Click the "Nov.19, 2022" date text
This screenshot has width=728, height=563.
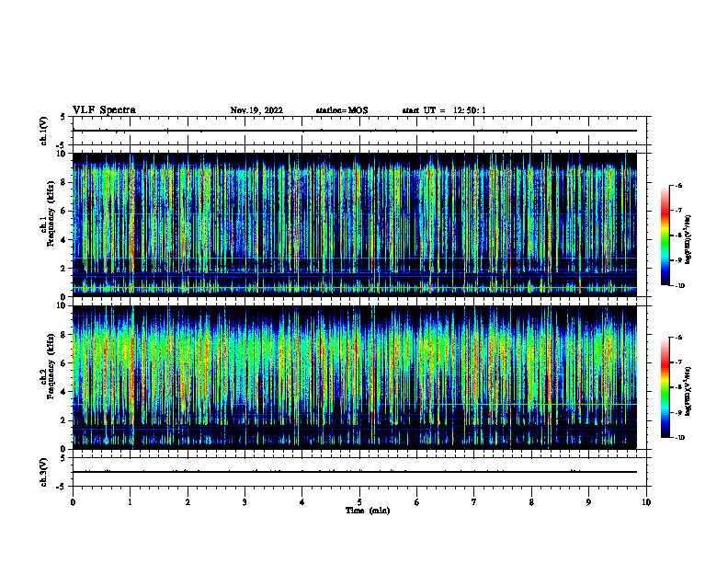coord(256,110)
